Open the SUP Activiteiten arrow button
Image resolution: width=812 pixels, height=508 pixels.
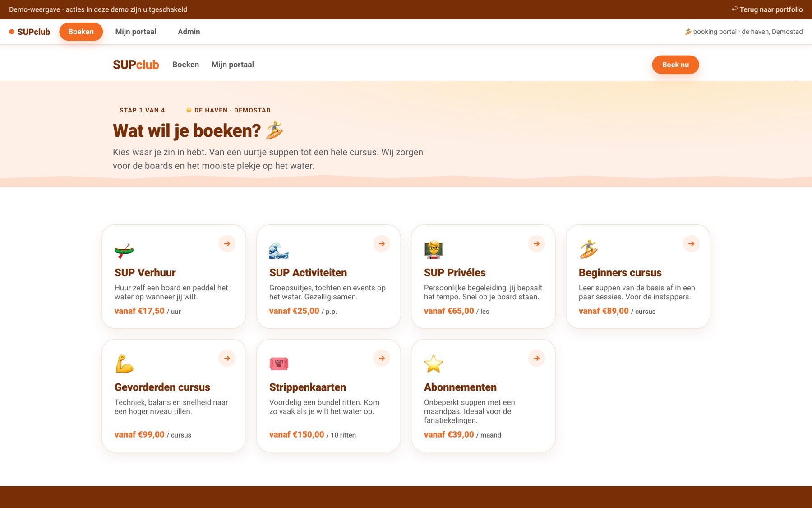coord(382,244)
